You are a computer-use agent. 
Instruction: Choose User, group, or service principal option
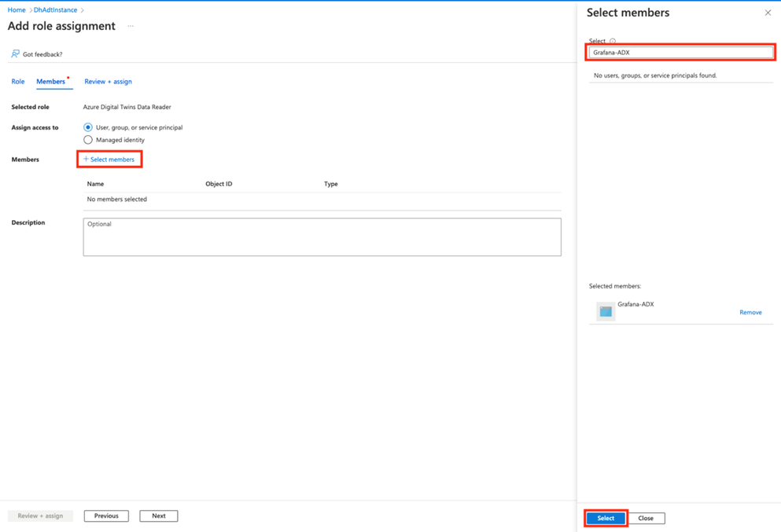pos(88,127)
